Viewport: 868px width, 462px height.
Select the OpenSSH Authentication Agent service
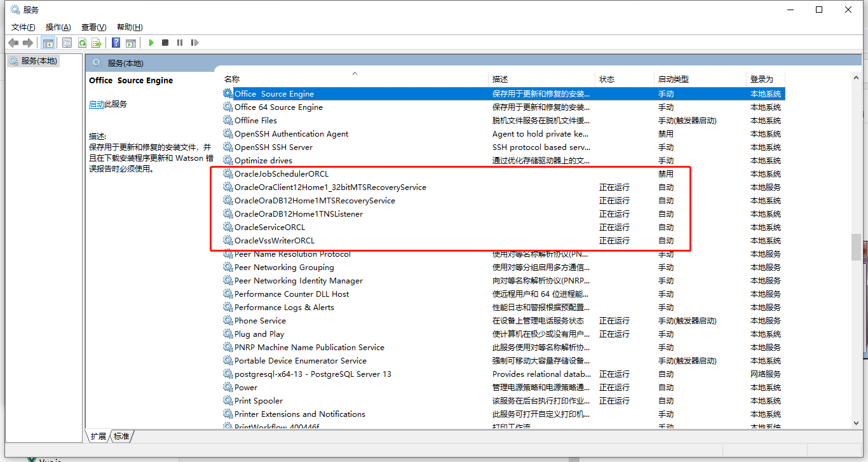pos(291,133)
